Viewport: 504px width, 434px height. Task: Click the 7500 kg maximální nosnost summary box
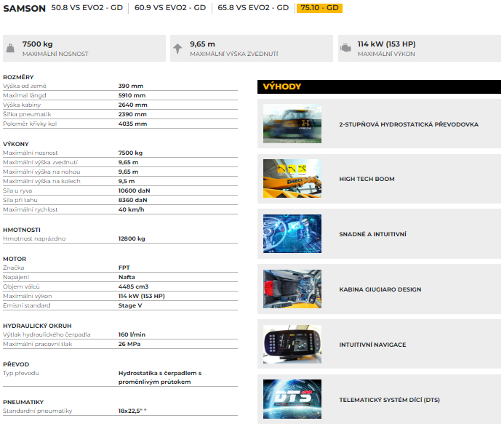[x=84, y=48]
